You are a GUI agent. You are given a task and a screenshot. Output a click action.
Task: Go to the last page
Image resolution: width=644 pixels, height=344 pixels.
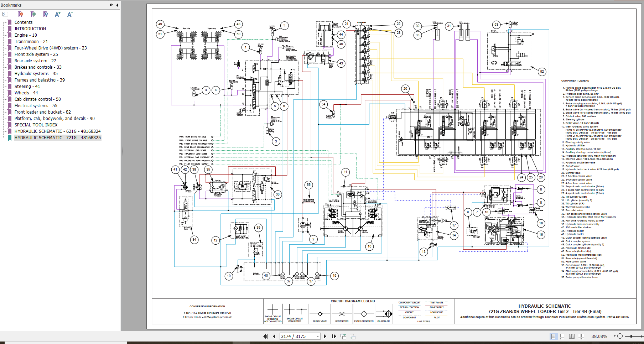click(x=334, y=336)
